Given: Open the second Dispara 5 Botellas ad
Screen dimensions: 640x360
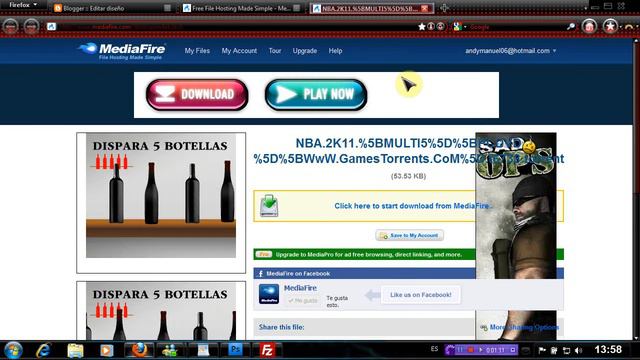Looking at the screenshot, I should 161,311.
